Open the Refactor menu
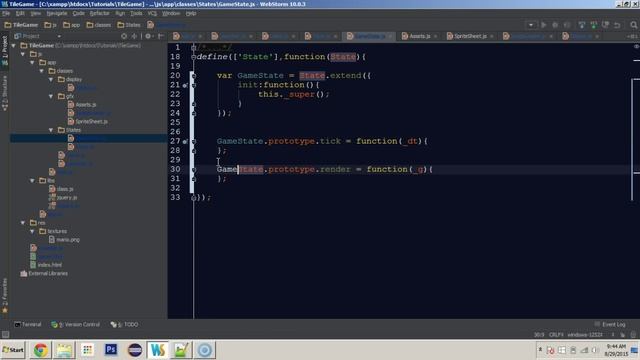This screenshot has width=640, height=360. pos(100,13)
